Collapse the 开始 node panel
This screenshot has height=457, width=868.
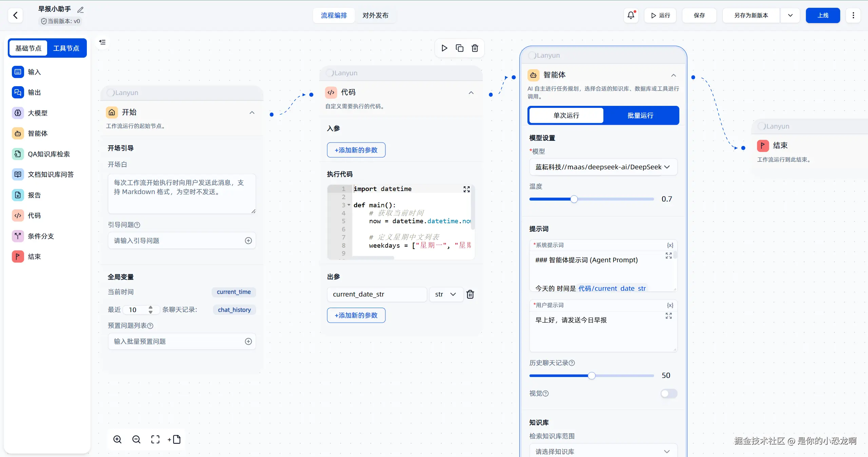point(252,113)
